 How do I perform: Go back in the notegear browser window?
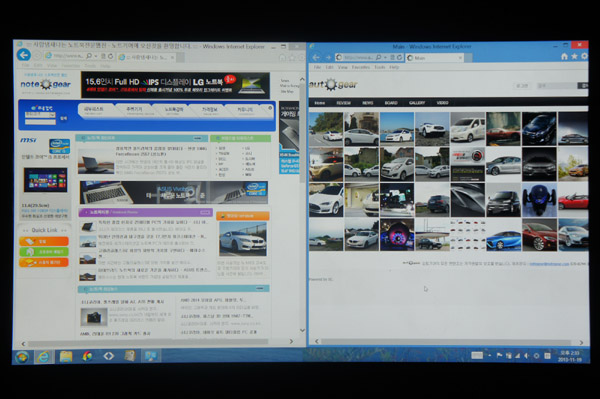point(24,55)
